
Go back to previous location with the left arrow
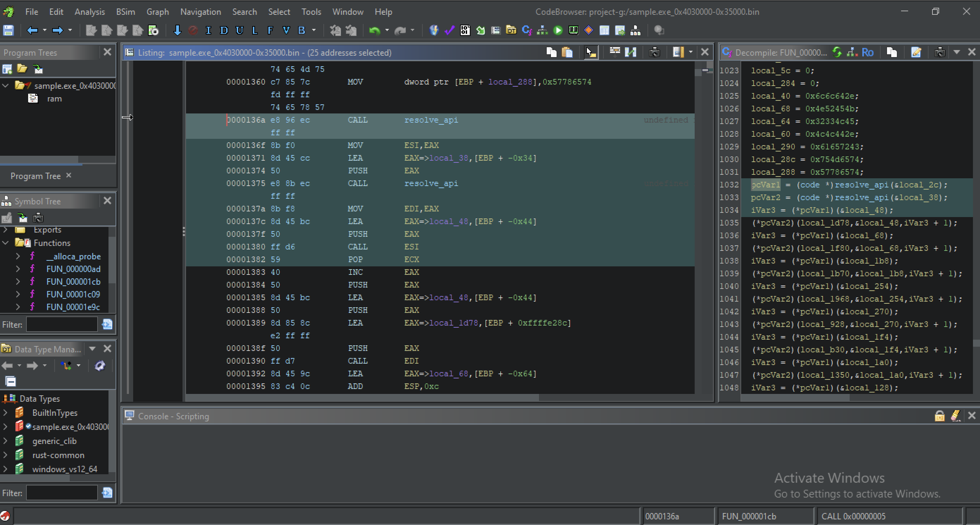[x=32, y=30]
